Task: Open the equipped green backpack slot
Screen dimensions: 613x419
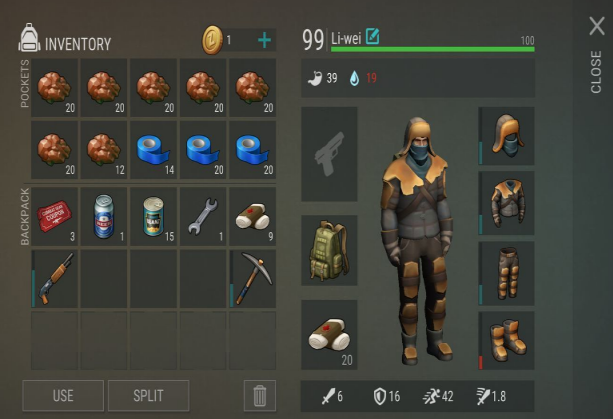Action: tap(329, 250)
